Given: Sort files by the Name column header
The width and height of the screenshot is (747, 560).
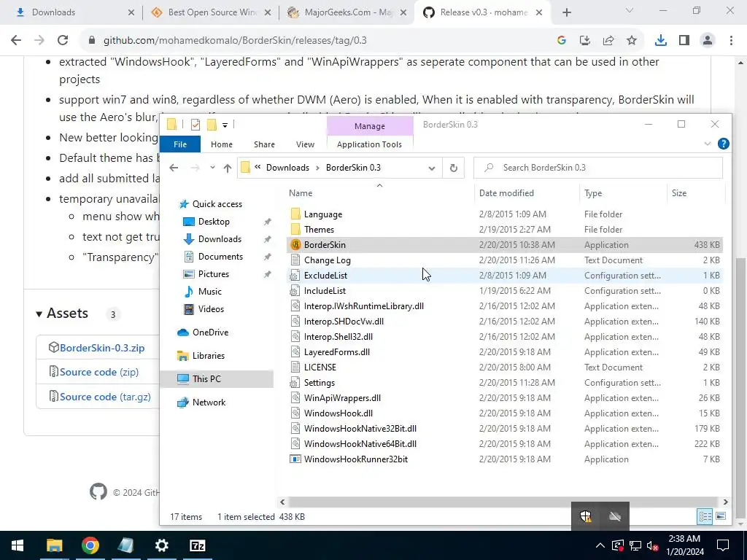Looking at the screenshot, I should point(301,193).
